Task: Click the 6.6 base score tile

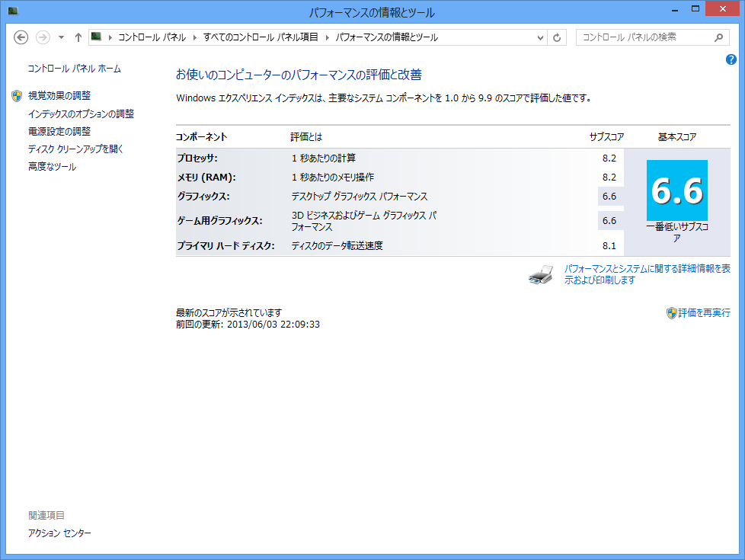Action: coord(677,190)
